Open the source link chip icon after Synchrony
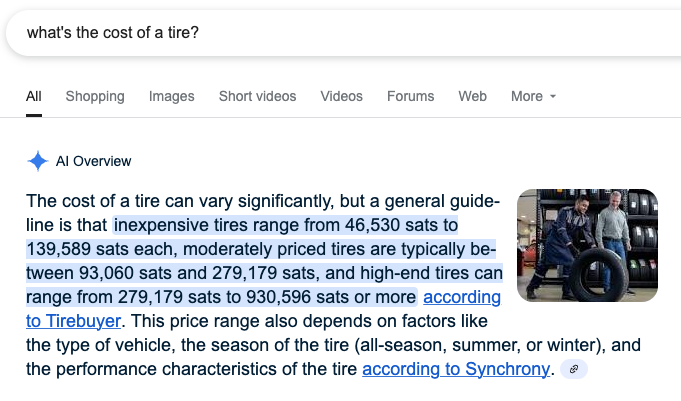The height and width of the screenshot is (401, 681). (574, 369)
